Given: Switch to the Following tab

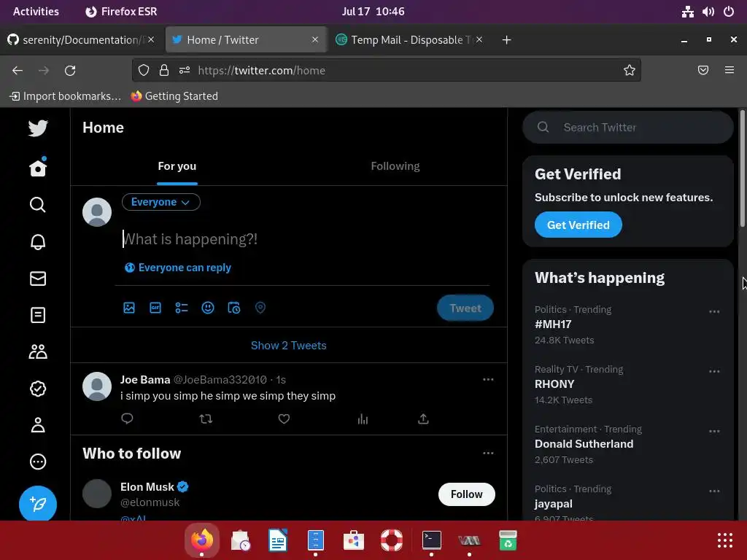Looking at the screenshot, I should point(395,166).
